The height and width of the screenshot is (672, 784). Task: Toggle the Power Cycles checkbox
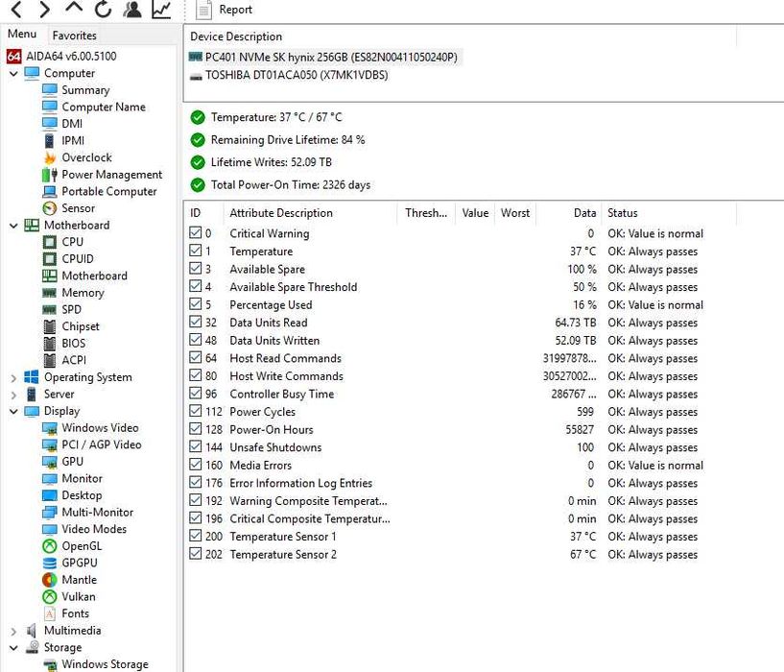point(196,411)
